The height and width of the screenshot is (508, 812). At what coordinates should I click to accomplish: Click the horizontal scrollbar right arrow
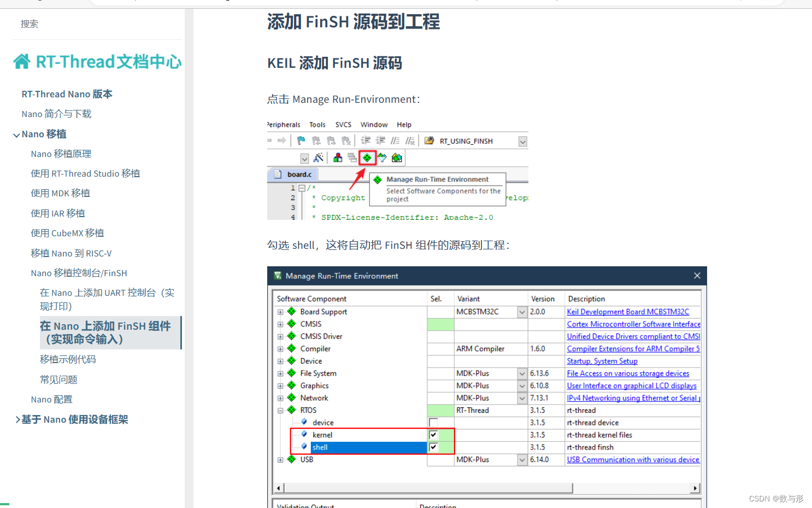coord(695,488)
